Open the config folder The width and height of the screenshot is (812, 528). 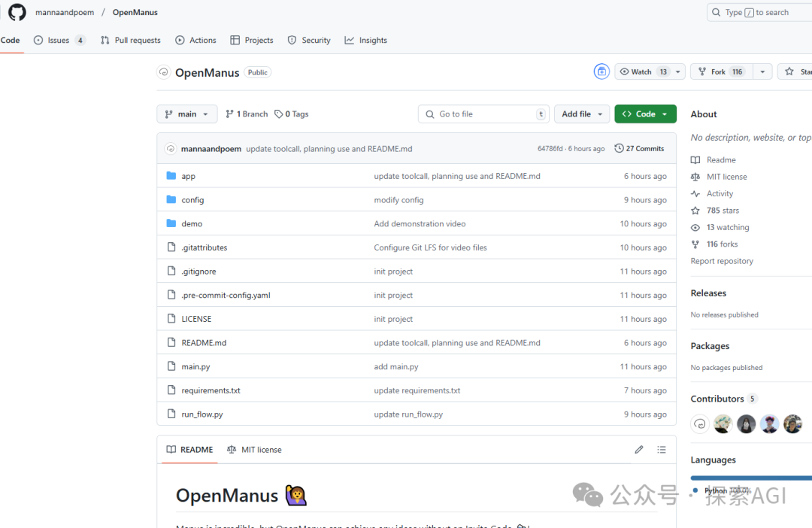[192, 200]
